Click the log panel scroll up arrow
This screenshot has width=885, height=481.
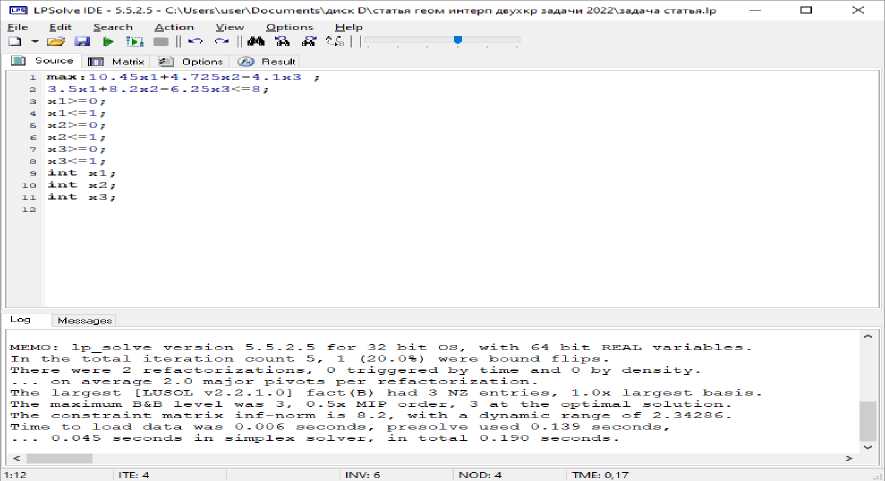point(868,336)
